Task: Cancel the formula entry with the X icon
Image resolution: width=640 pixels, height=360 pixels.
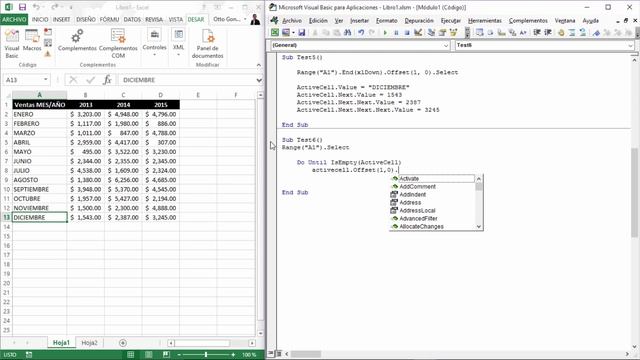Action: click(x=73, y=80)
